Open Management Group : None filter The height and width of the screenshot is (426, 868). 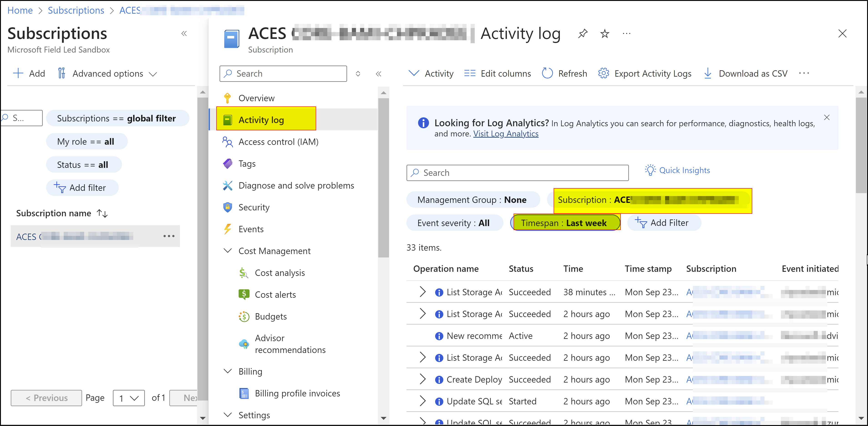click(473, 200)
